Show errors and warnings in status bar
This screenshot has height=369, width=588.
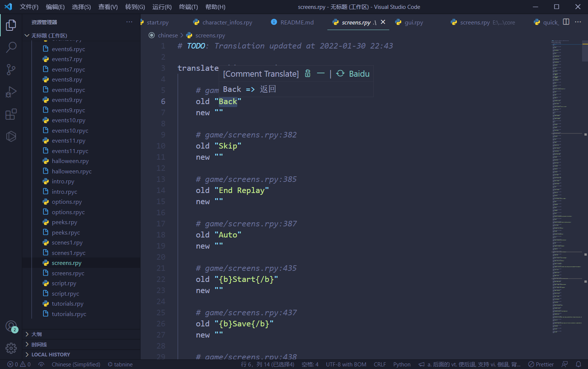coord(19,365)
